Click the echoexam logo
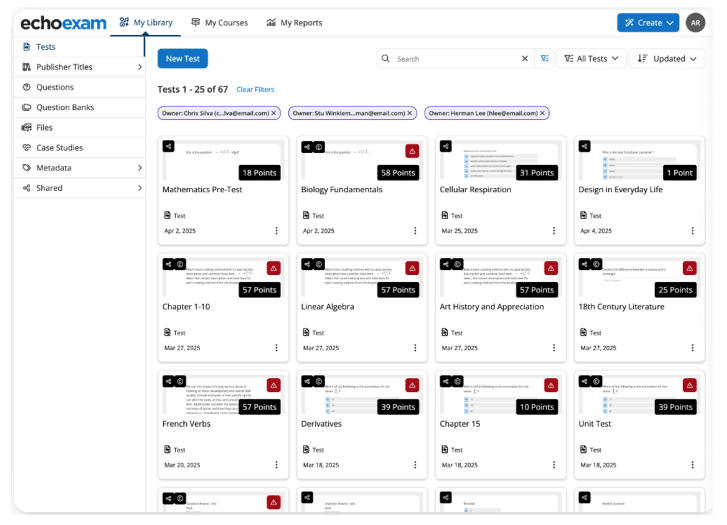The image size is (727, 525). 64,23
